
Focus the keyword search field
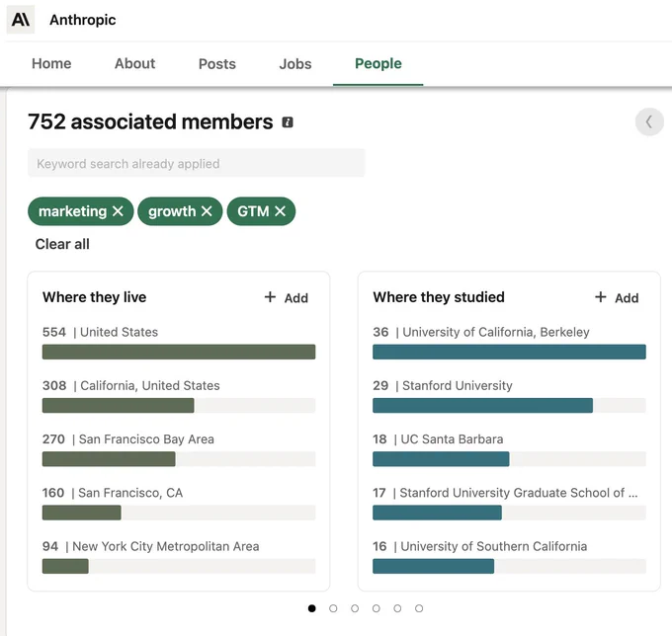(197, 163)
